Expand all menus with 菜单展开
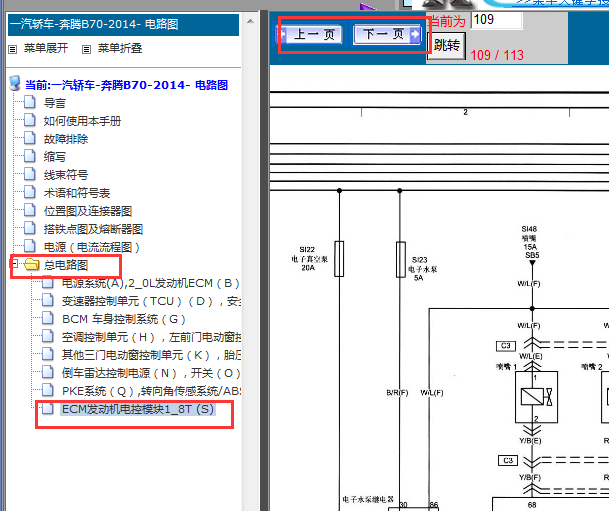The width and height of the screenshot is (609, 511). click(46, 48)
